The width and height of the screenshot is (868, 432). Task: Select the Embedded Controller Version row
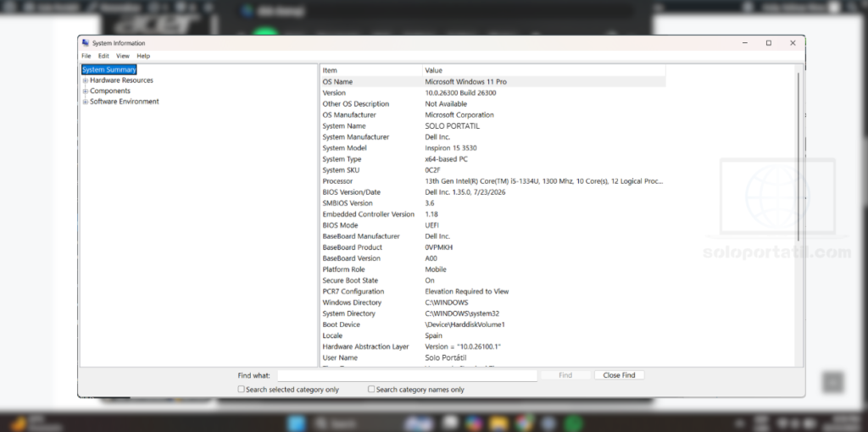click(x=492, y=214)
